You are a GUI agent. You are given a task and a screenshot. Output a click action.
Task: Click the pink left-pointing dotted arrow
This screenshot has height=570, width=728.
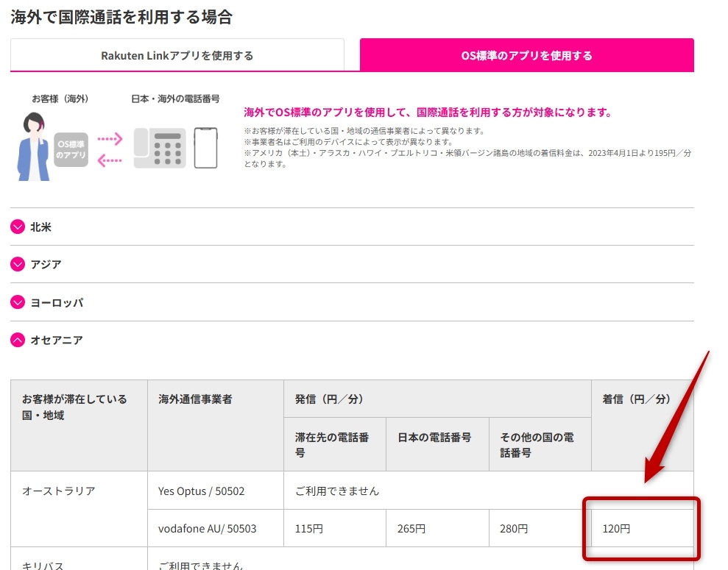(110, 160)
